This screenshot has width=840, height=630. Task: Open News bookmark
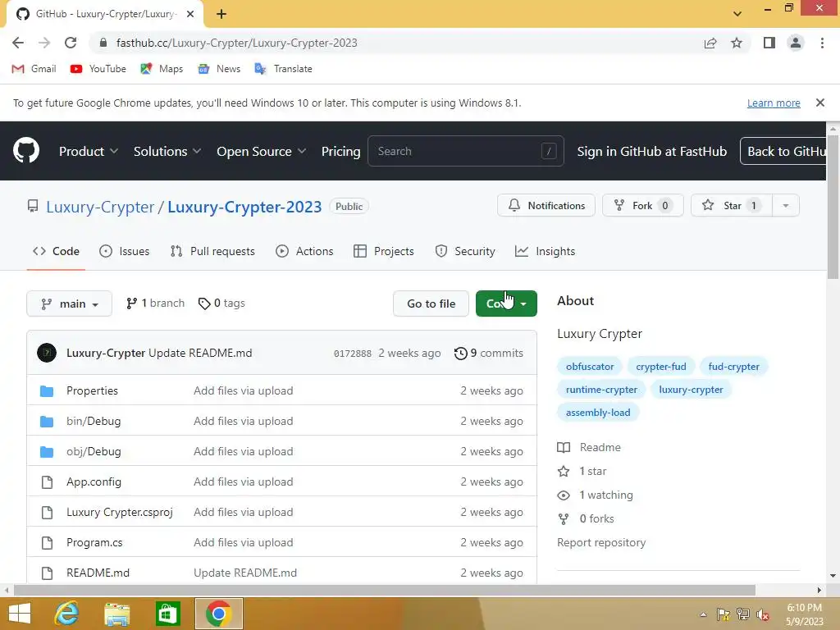click(x=219, y=69)
